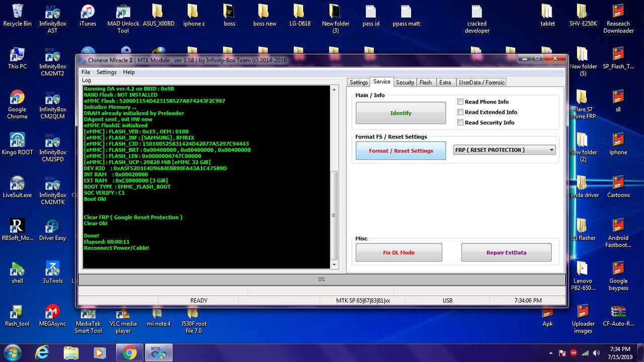Open File Explorer from the taskbar
This screenshot has width=644, height=362.
71,353
